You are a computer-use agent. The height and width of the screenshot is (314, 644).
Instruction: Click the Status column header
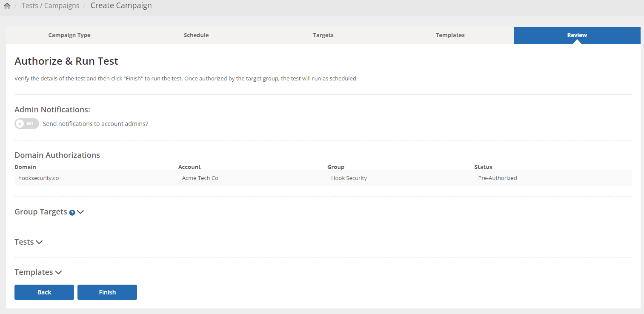coord(484,167)
